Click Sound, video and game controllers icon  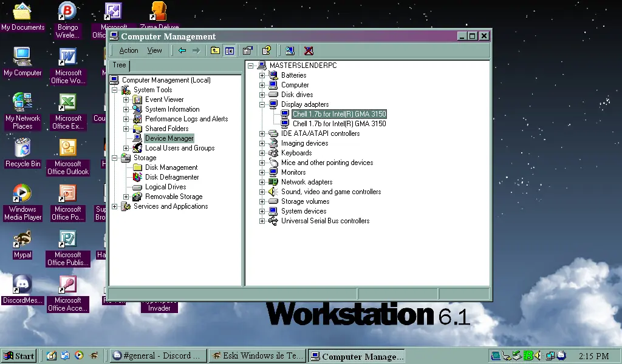point(273,192)
